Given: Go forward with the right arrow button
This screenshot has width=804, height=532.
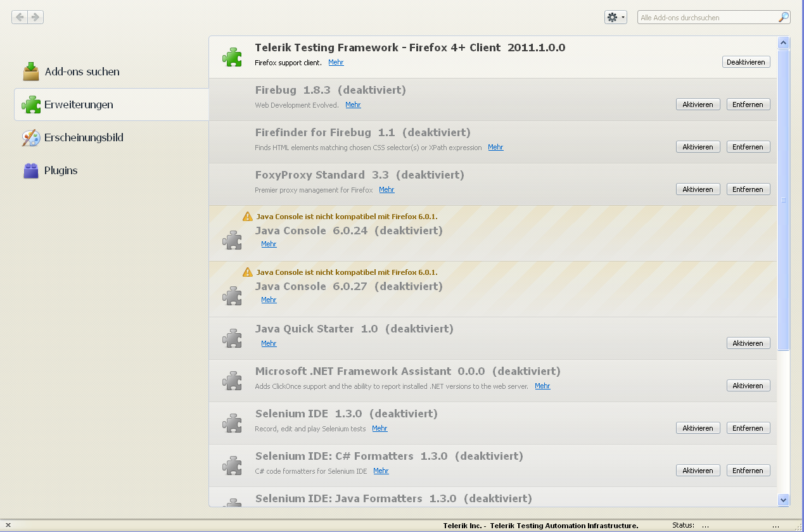Looking at the screenshot, I should 35,17.
